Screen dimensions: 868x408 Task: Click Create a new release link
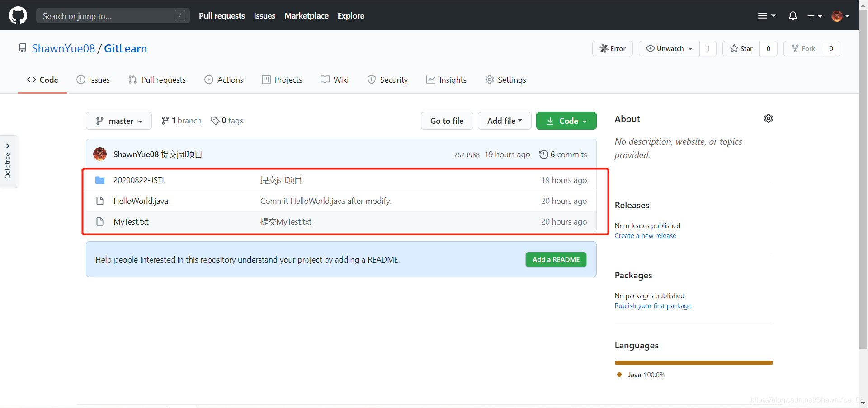click(x=645, y=236)
